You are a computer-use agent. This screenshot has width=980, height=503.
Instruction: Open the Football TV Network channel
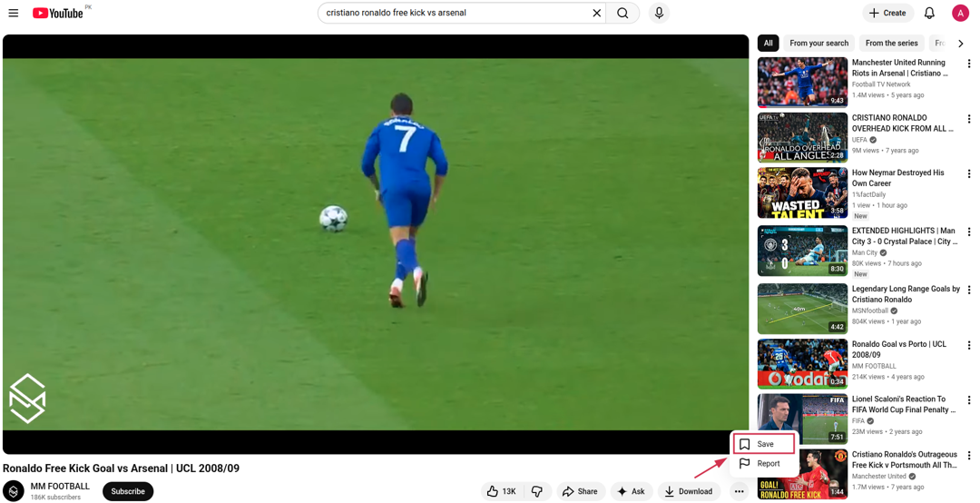point(881,84)
